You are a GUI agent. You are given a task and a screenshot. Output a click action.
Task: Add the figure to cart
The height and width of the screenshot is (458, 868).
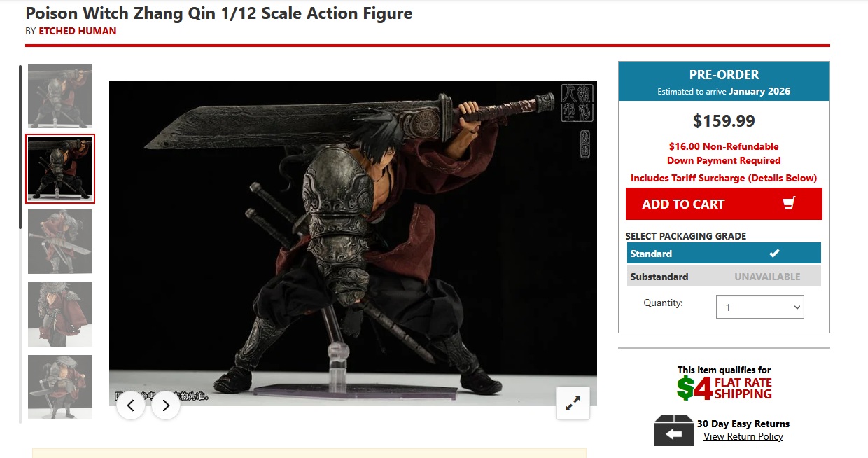tap(724, 204)
